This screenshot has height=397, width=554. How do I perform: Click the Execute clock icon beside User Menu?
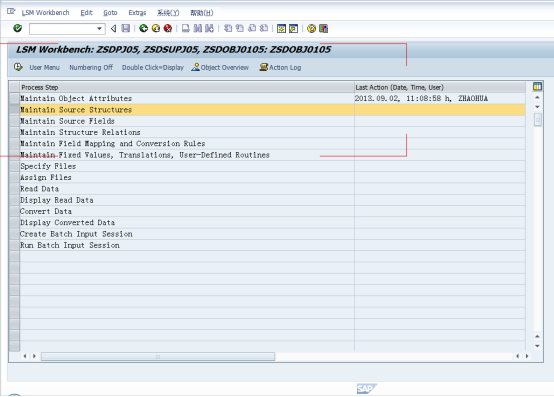point(18,67)
